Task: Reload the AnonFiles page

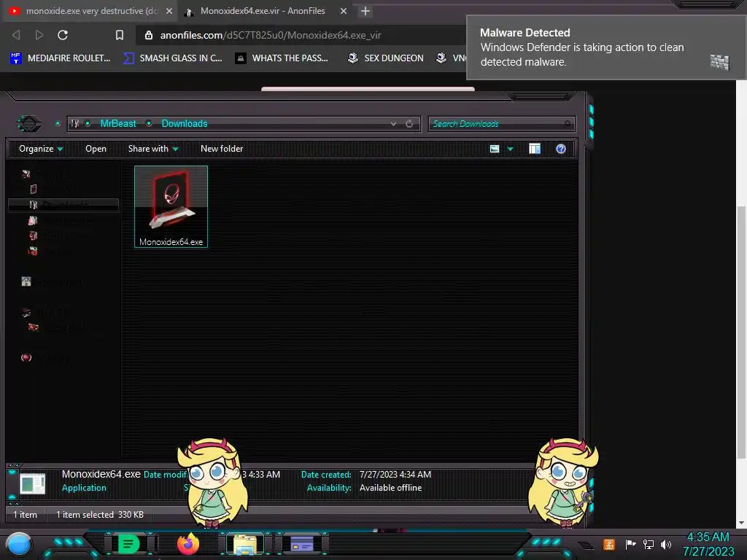Action: [x=63, y=35]
